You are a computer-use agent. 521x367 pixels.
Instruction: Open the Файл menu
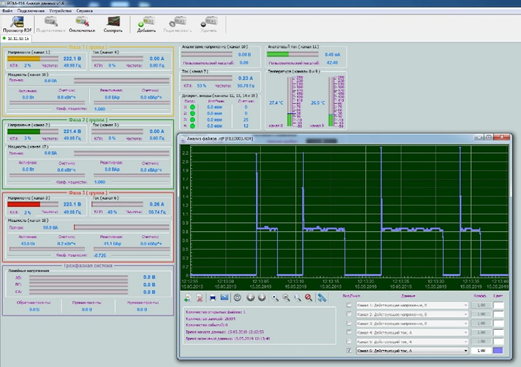point(7,11)
